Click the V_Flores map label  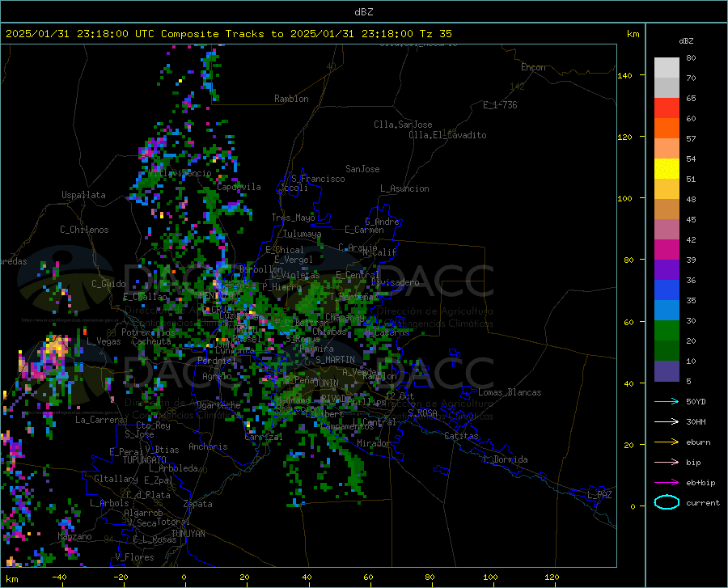[x=134, y=557]
